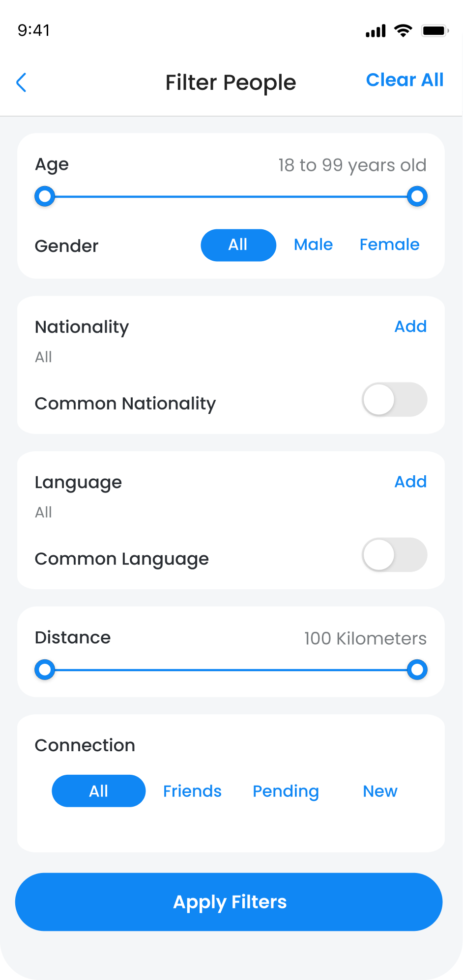Switch Connection filter to Pending
This screenshot has height=980, width=463.
pos(286,791)
